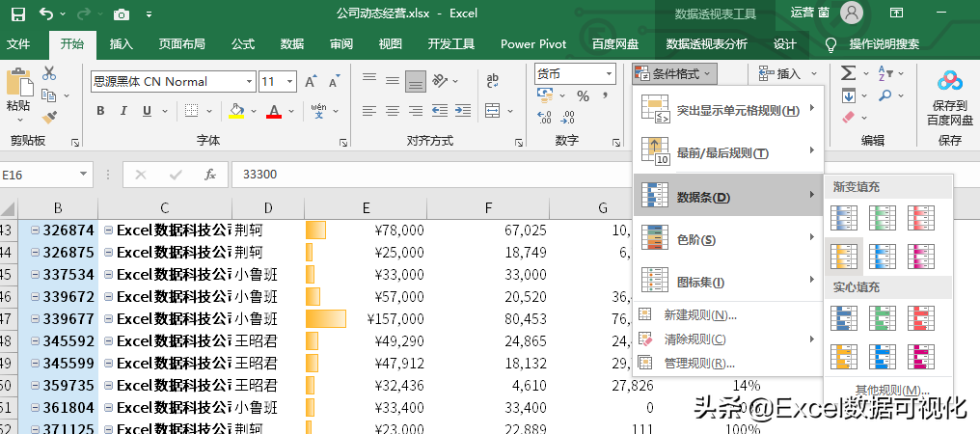Open the number format dropdown 货币

(x=610, y=74)
